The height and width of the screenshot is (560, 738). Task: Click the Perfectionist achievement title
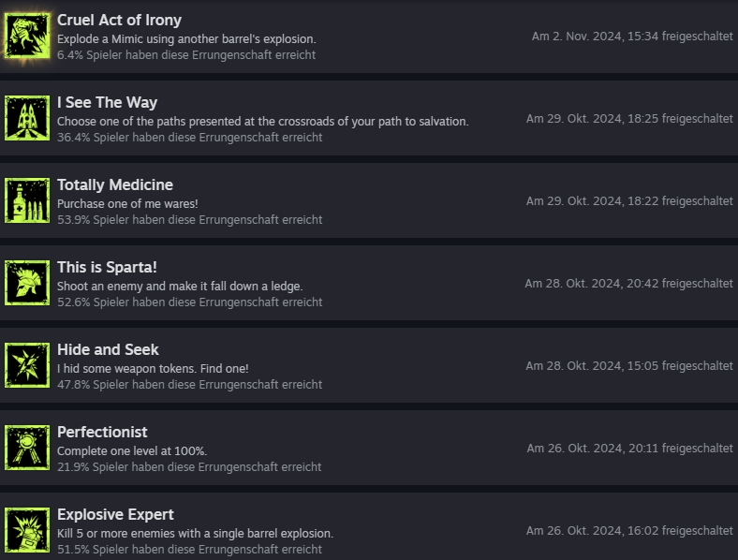102,432
